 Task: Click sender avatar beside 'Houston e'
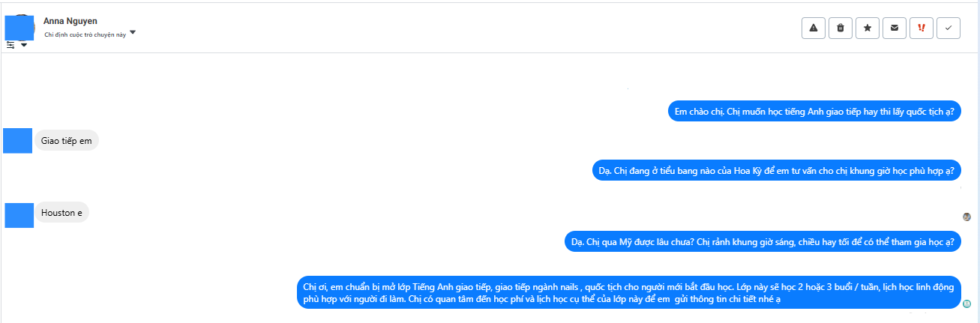coord(19,215)
